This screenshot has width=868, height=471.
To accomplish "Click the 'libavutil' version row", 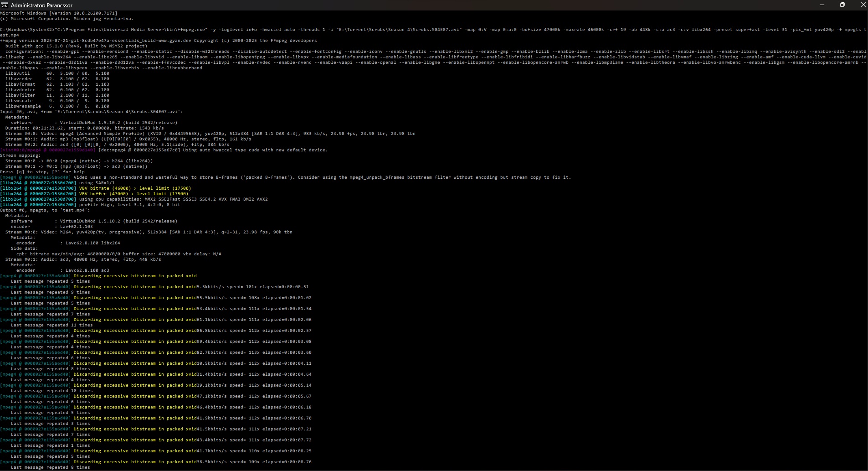I will (57, 73).
